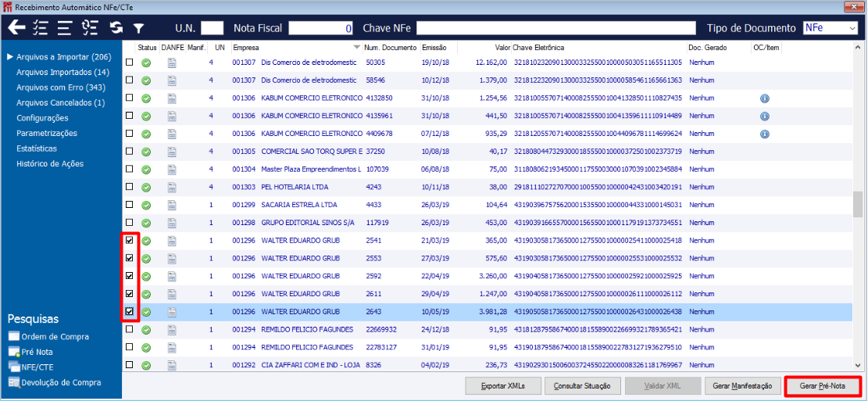The height and width of the screenshot is (401, 868).
Task: Uncheck WALTER EDUARDO GRUB document 2643
Action: pos(130,311)
